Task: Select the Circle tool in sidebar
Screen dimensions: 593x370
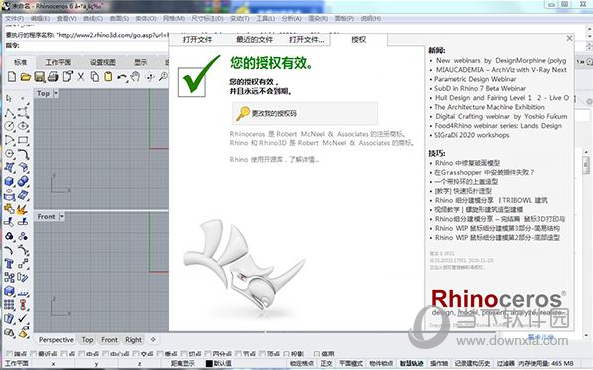Action: tap(9, 126)
